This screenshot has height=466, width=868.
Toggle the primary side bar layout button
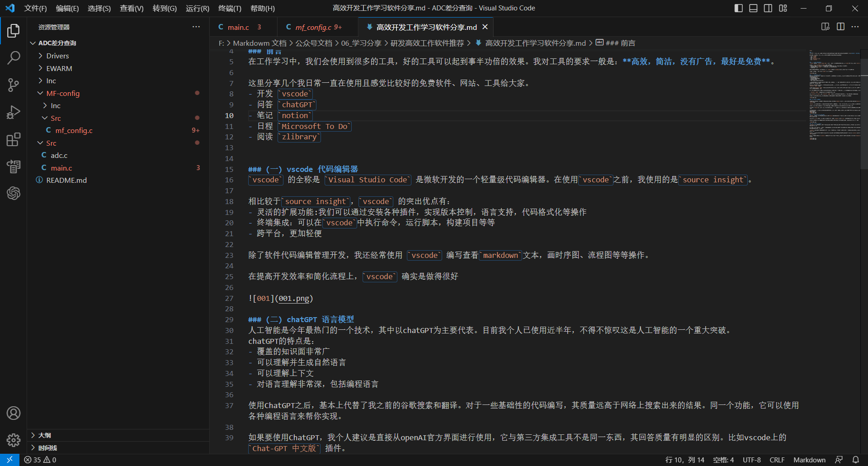738,8
